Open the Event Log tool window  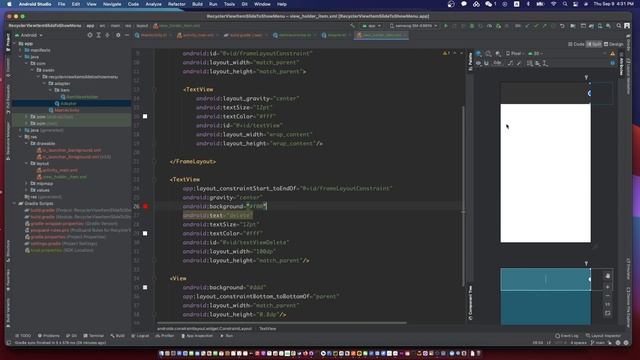567,336
